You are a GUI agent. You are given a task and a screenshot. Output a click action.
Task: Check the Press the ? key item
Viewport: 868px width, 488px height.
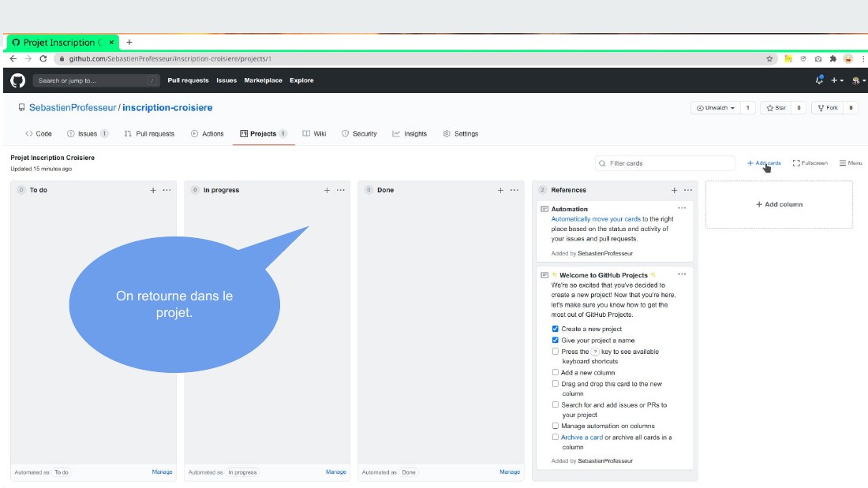point(556,352)
